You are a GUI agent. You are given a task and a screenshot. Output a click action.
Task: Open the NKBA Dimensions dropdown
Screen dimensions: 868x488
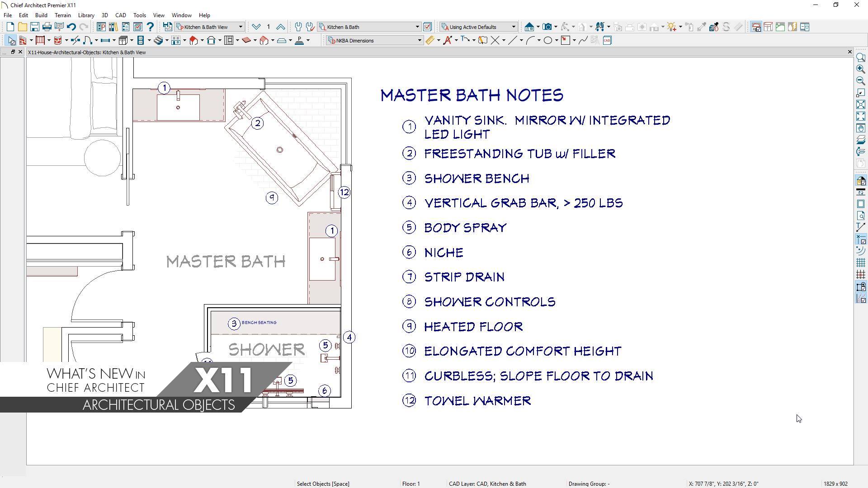(x=375, y=41)
